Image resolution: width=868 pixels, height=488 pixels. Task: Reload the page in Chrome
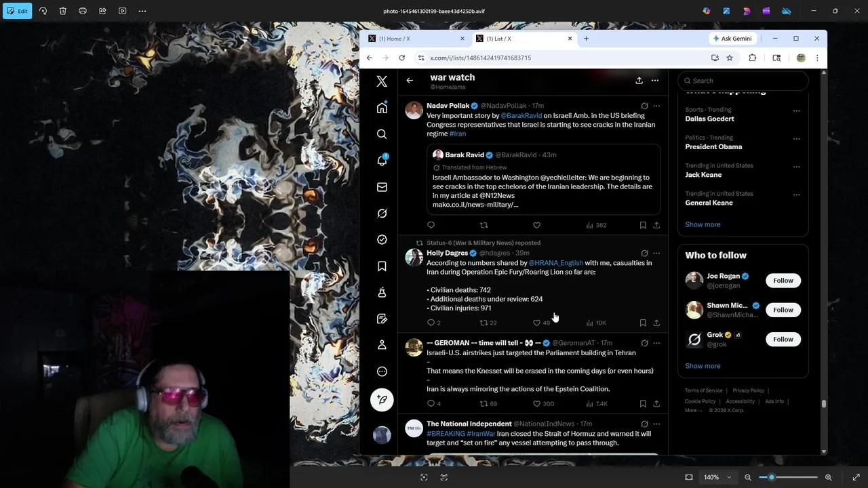[401, 58]
